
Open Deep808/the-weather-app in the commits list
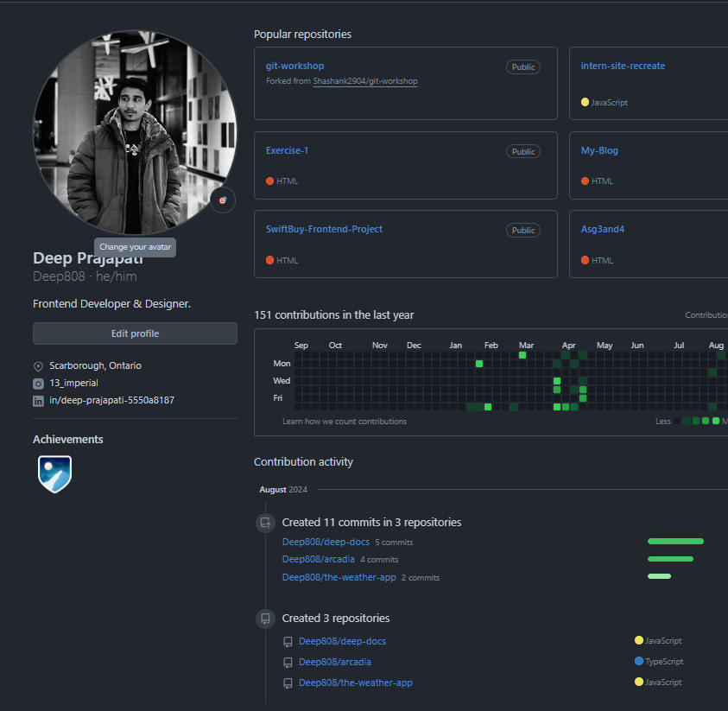[339, 577]
